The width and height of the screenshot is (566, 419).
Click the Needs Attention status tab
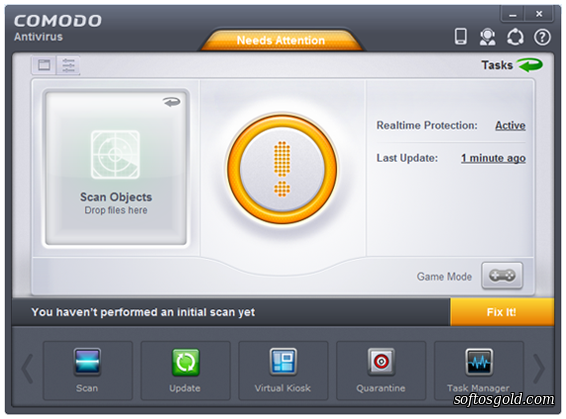click(x=281, y=40)
